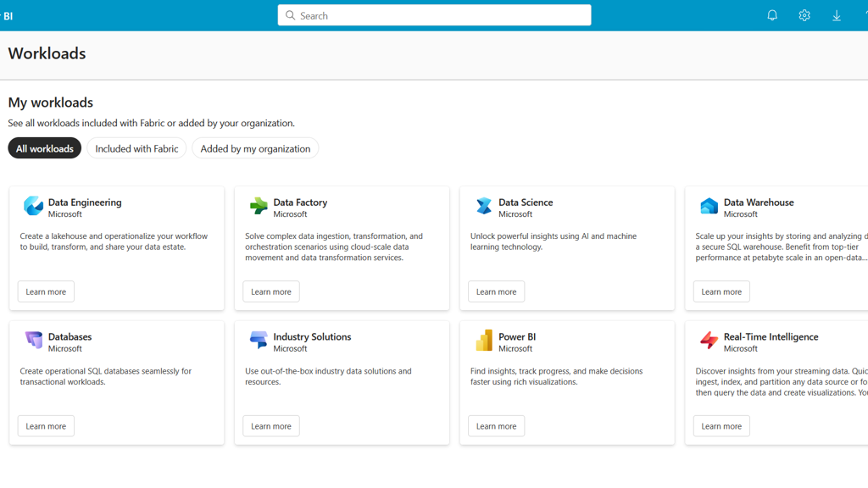Click the My workloads section heading
Viewport: 868px width, 488px height.
(50, 103)
